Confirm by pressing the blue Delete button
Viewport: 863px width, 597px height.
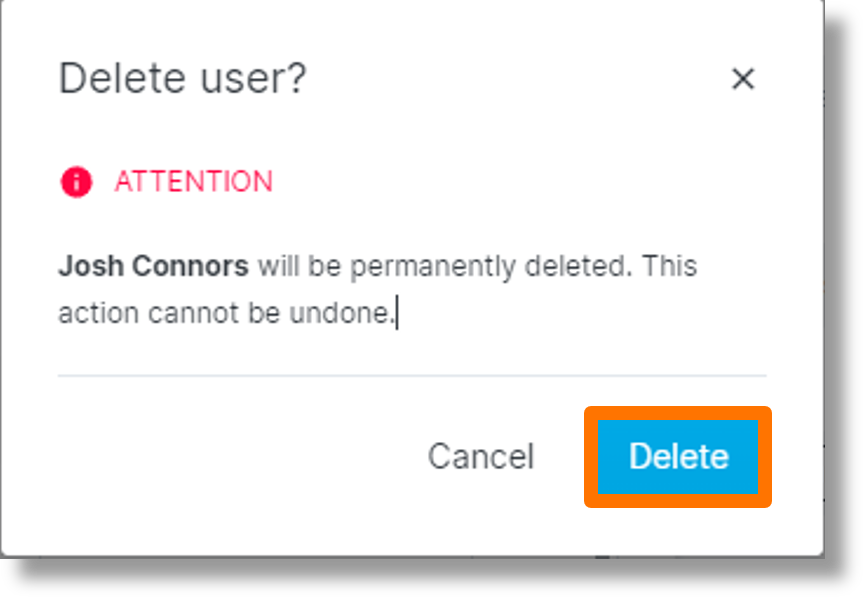[x=678, y=456]
